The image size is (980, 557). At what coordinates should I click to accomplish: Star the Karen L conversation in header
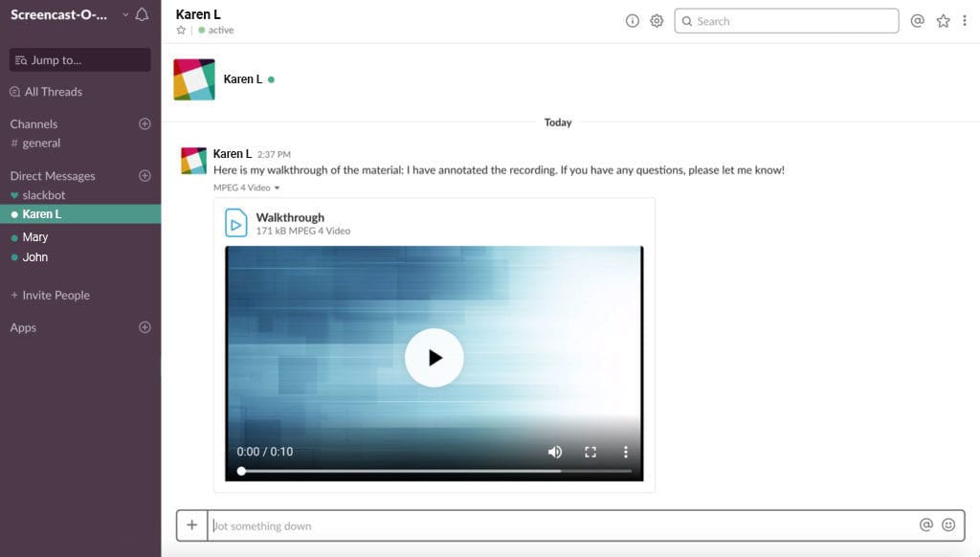click(x=181, y=30)
